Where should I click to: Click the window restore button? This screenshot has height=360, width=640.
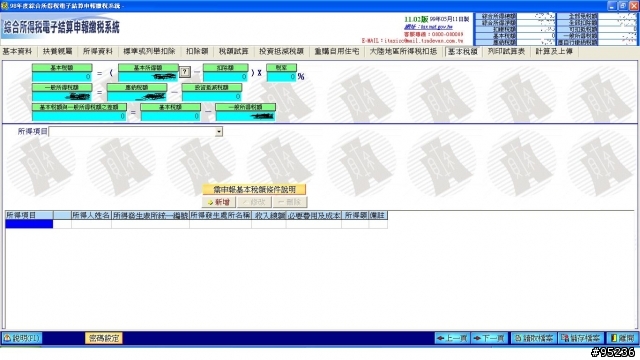pos(623,6)
